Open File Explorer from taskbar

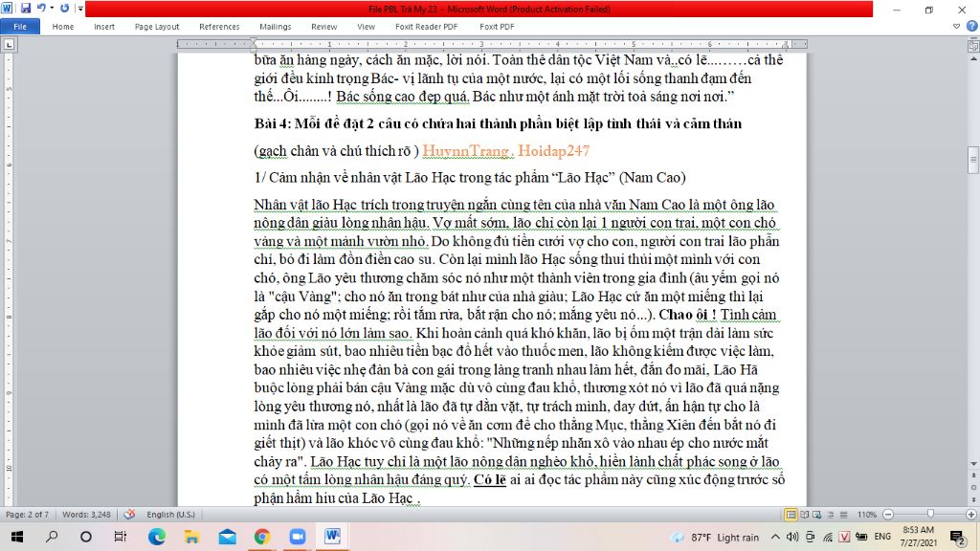point(191,537)
